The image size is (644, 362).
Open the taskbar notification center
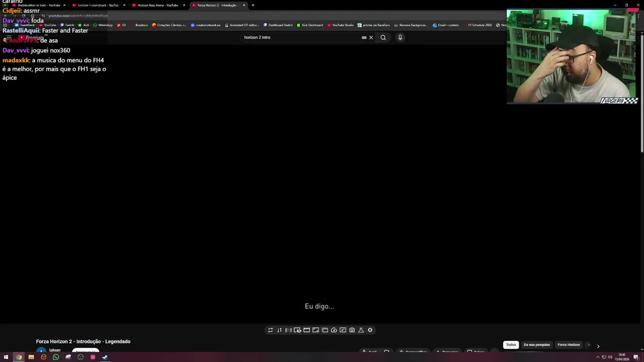click(x=636, y=357)
